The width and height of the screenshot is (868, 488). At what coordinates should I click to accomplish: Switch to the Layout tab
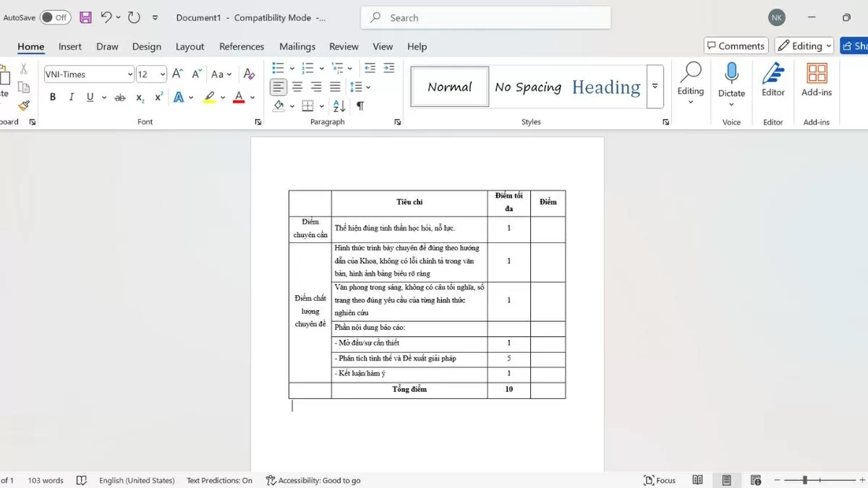pos(190,46)
